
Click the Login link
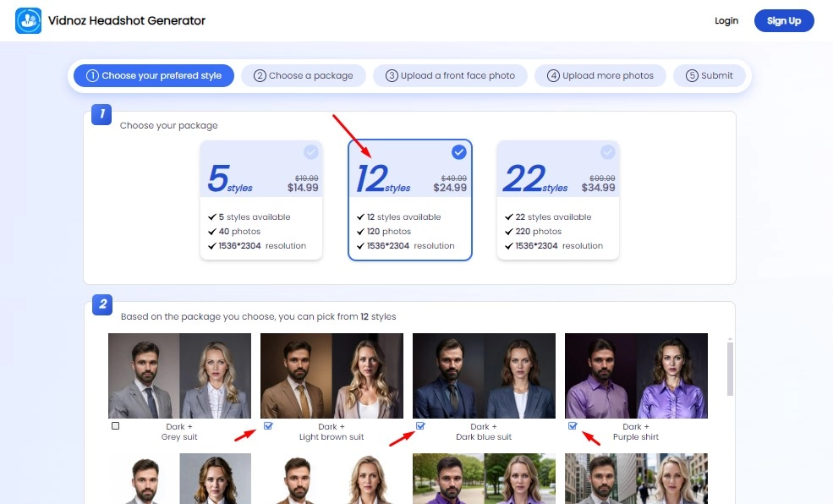point(726,21)
